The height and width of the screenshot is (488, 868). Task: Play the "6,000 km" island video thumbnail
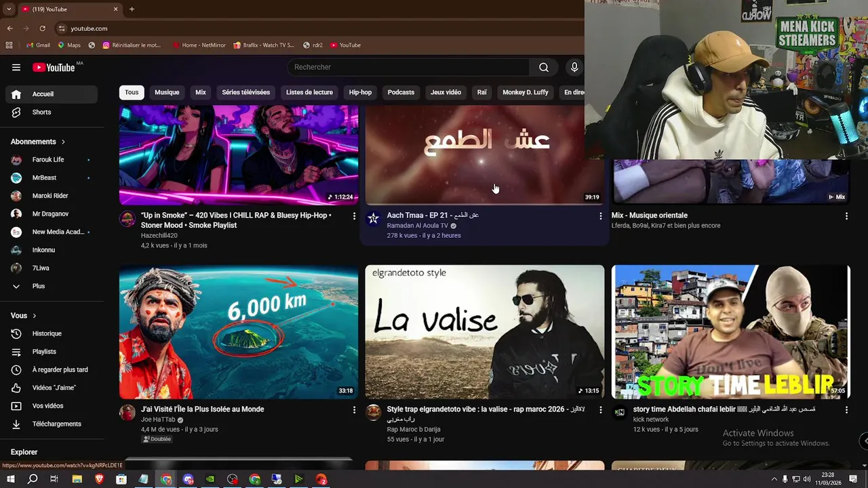[x=239, y=332]
